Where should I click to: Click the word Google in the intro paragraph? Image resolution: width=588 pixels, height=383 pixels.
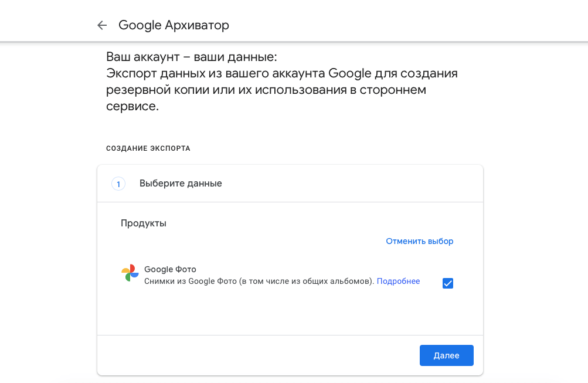[x=350, y=74]
